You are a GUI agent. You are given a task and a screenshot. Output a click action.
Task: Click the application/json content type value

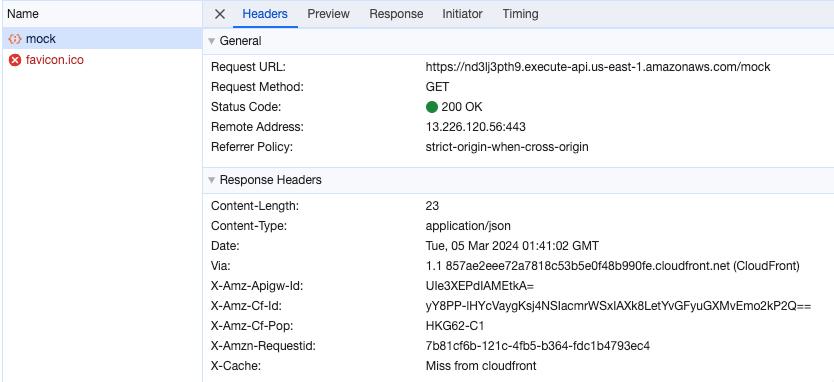[x=468, y=226]
